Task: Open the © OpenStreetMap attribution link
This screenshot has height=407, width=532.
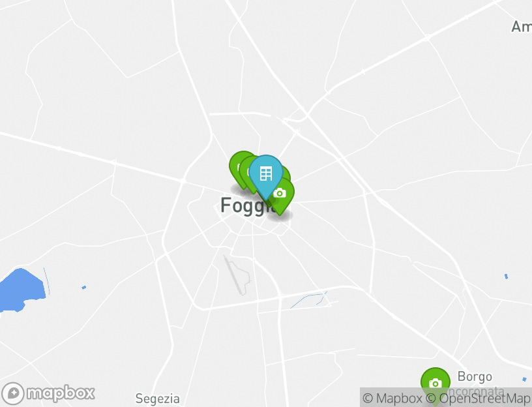Action: [x=478, y=398]
